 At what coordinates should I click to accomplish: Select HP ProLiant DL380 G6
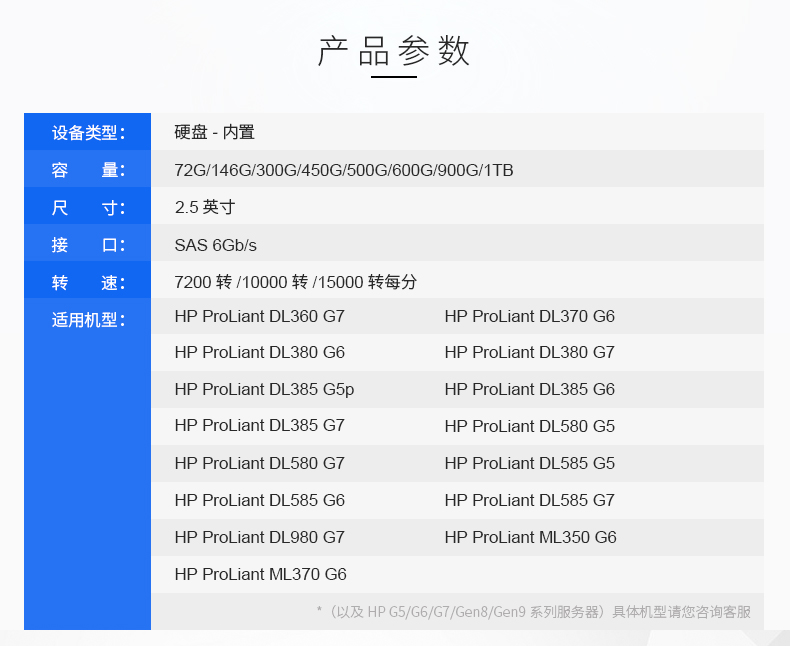pyautogui.click(x=259, y=352)
